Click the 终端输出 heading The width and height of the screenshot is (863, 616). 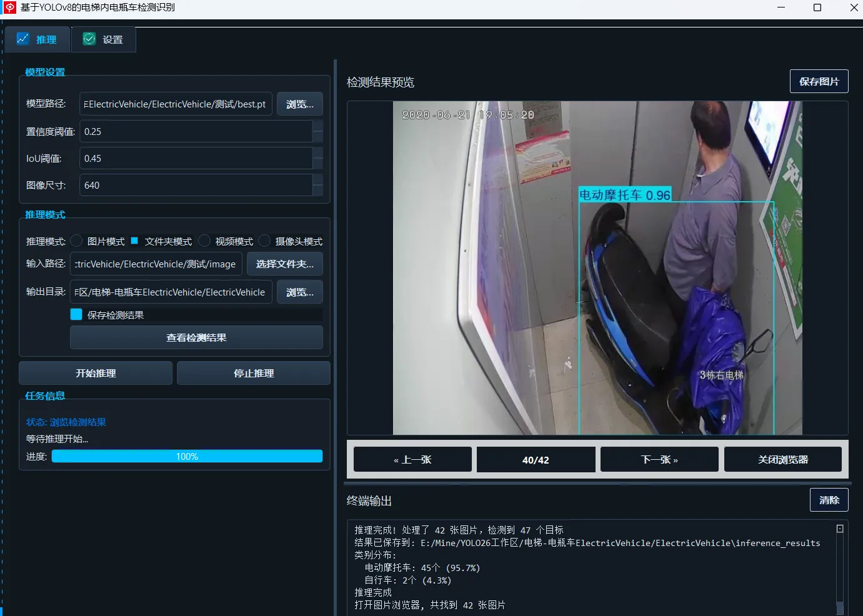tap(369, 500)
